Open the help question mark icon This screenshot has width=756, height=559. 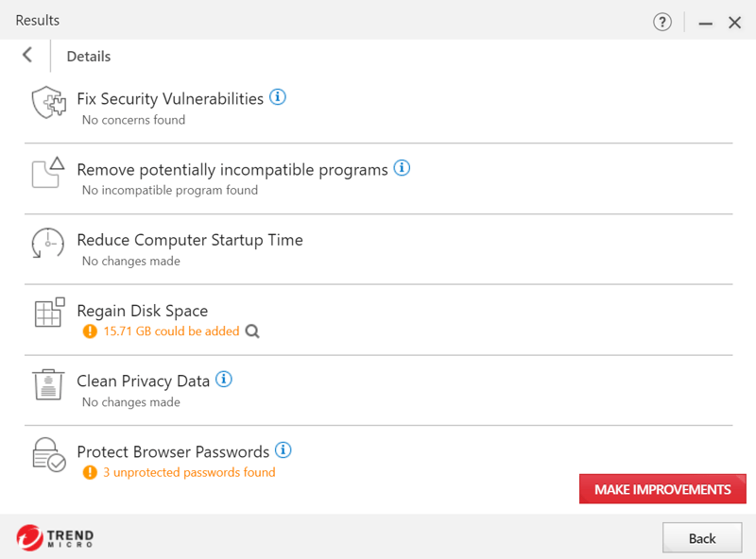pyautogui.click(x=662, y=22)
